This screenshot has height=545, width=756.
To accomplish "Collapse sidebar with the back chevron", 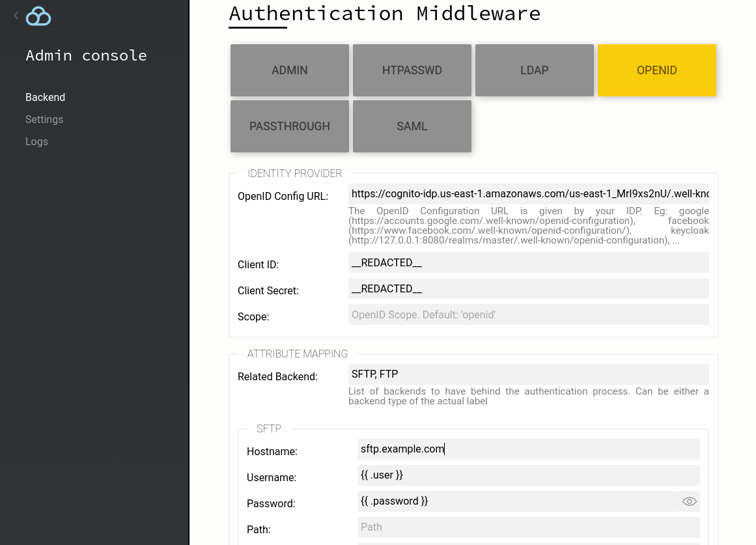I will pos(16,16).
